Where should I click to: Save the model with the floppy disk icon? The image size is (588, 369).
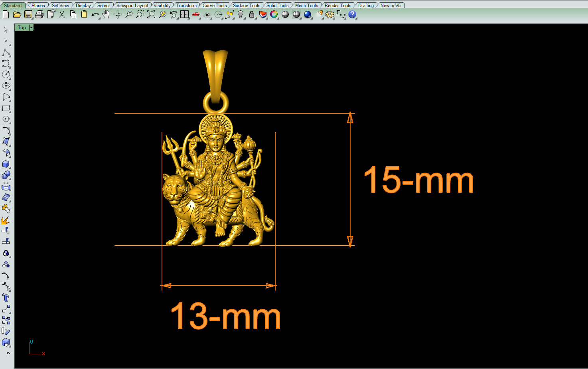coord(28,14)
